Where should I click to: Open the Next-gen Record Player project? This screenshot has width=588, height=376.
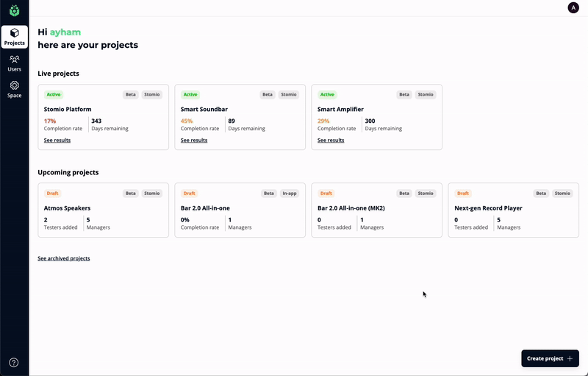pos(513,210)
